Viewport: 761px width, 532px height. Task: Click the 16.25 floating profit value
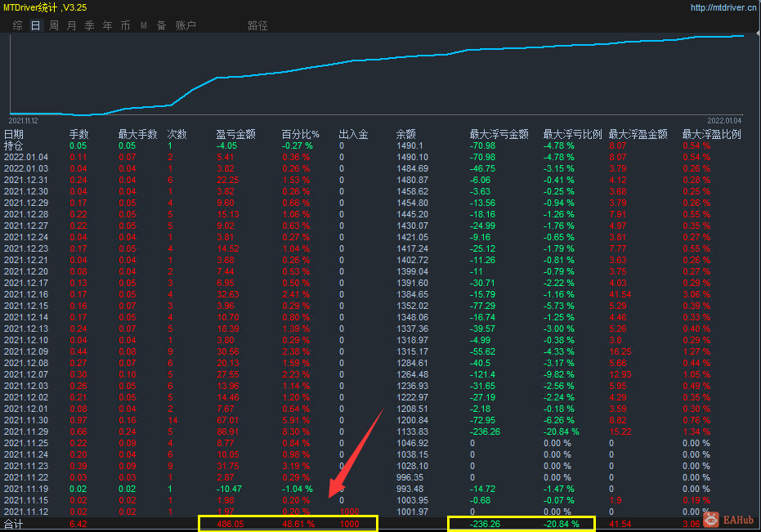coord(620,352)
